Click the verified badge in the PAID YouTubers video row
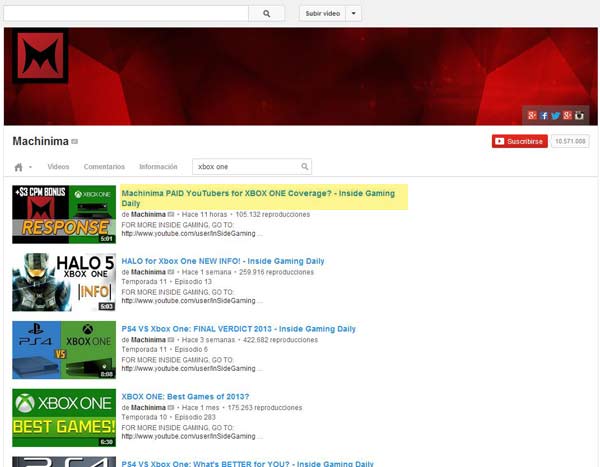 pyautogui.click(x=171, y=214)
